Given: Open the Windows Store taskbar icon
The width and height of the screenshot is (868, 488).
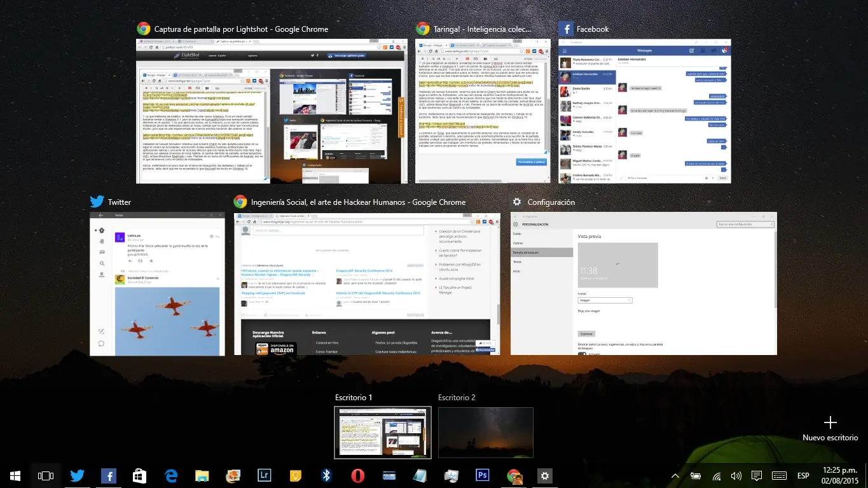Looking at the screenshot, I should (139, 475).
